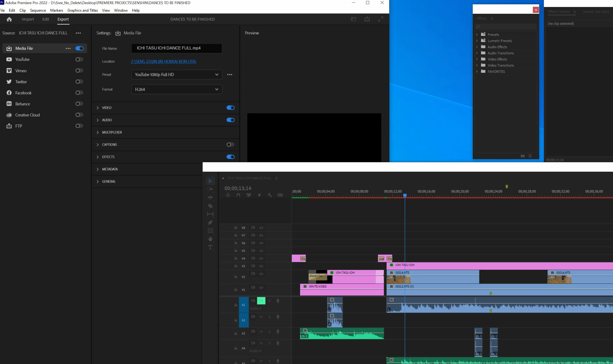The height and width of the screenshot is (364, 613).
Task: Expand the VIDEO settings section
Action: (98, 108)
